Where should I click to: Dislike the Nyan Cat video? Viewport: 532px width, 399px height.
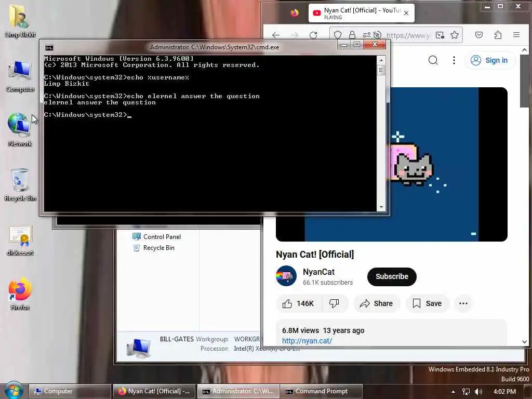point(334,303)
